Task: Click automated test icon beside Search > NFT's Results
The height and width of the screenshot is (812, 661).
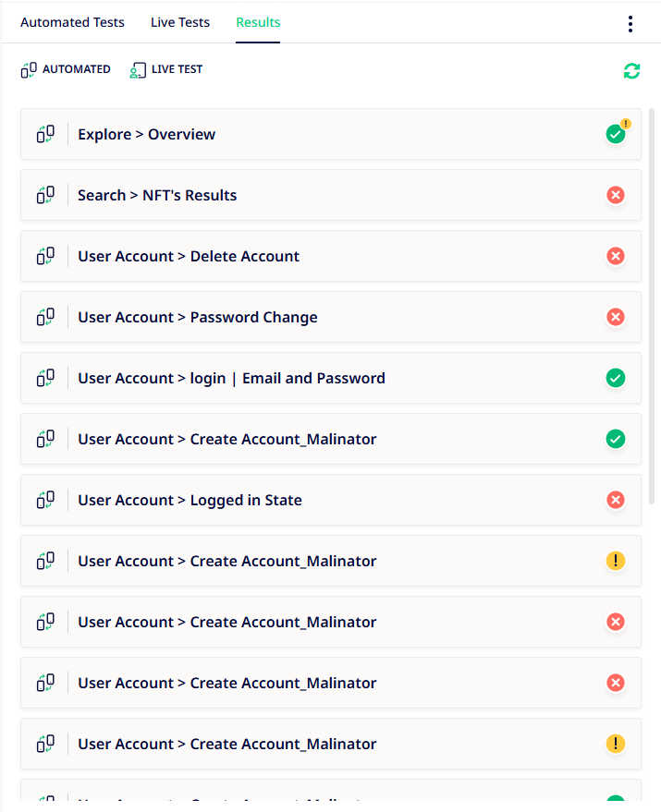Action: tap(45, 195)
